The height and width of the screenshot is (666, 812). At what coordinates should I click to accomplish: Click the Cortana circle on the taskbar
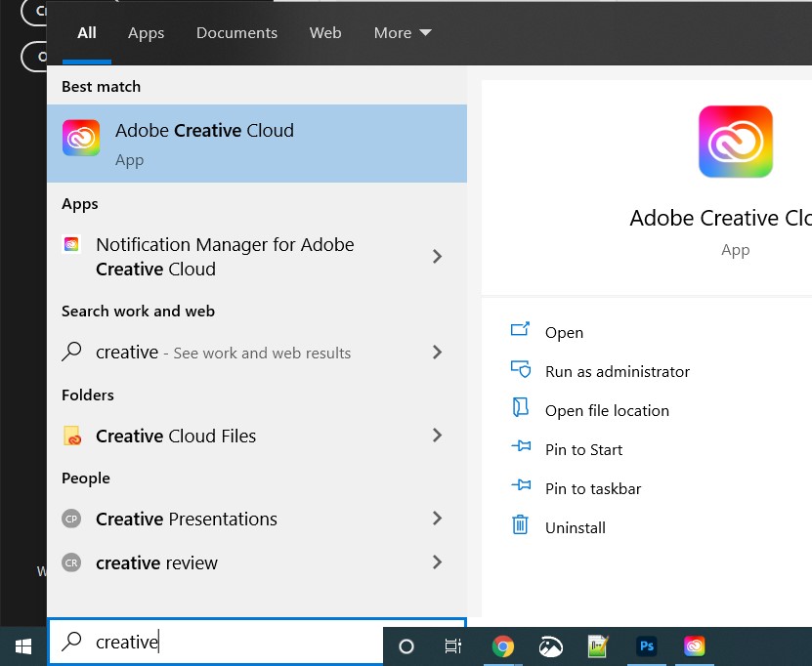coord(406,646)
